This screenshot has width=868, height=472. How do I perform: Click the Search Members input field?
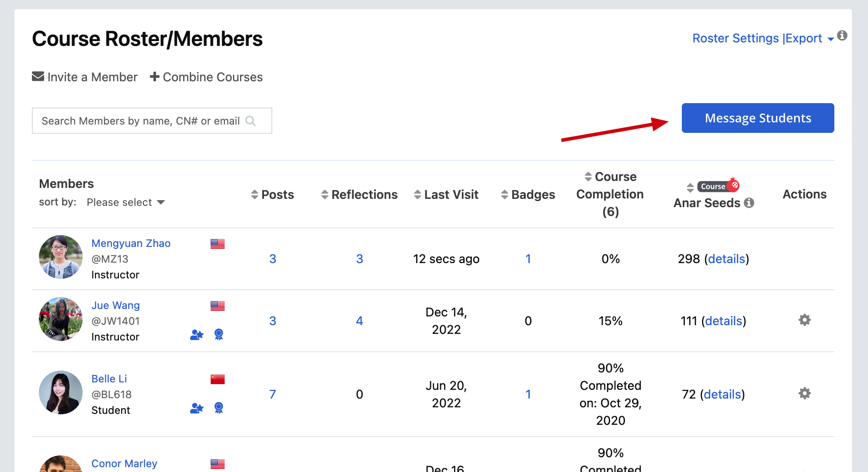(152, 121)
